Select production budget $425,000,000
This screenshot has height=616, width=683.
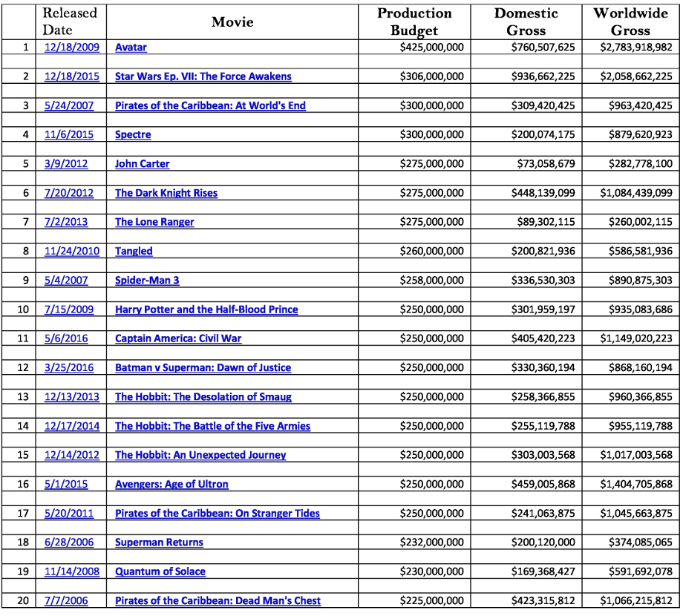(x=431, y=47)
